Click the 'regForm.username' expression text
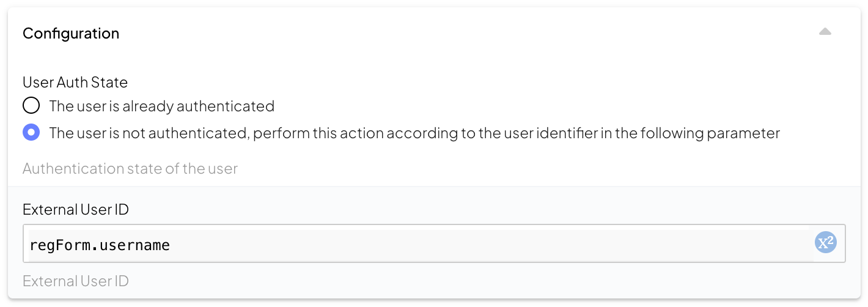The width and height of the screenshot is (868, 307). coord(100,245)
